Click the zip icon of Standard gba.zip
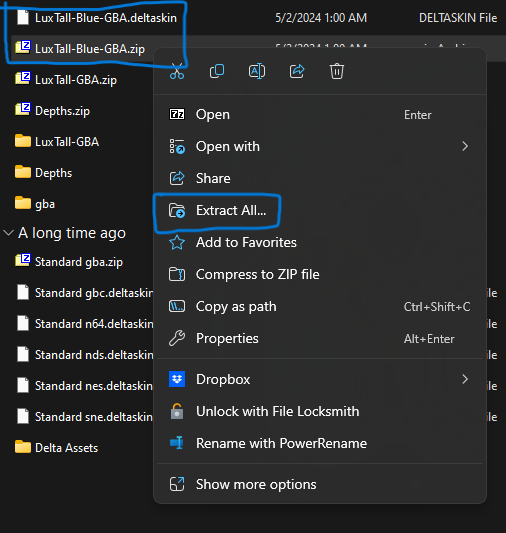The image size is (506, 533). (23, 261)
